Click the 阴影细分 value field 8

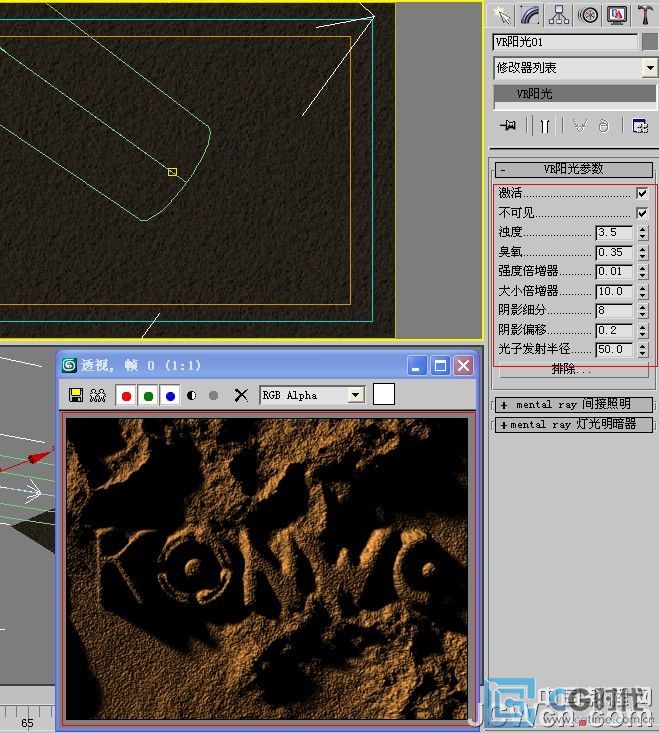coord(615,310)
